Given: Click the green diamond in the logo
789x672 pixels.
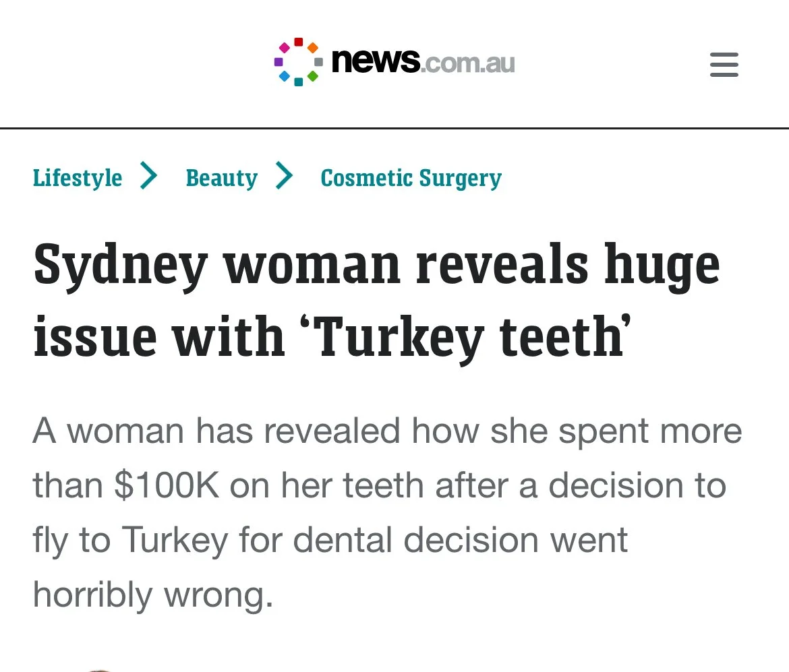Looking at the screenshot, I should (x=313, y=76).
